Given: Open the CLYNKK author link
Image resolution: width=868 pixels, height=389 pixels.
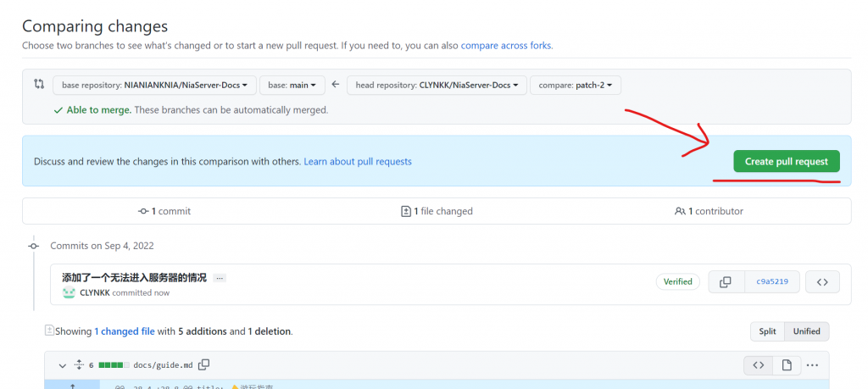Looking at the screenshot, I should (x=95, y=292).
